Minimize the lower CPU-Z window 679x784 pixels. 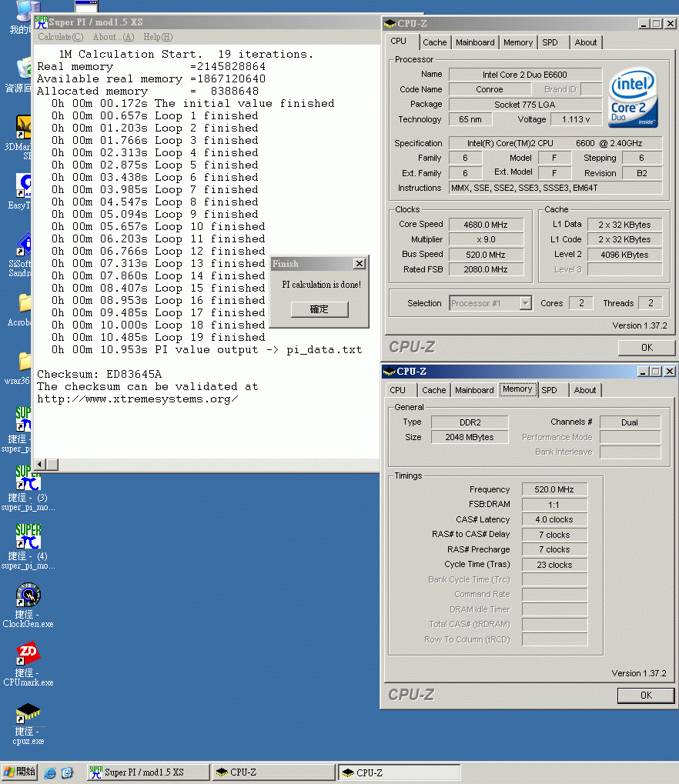(x=643, y=372)
